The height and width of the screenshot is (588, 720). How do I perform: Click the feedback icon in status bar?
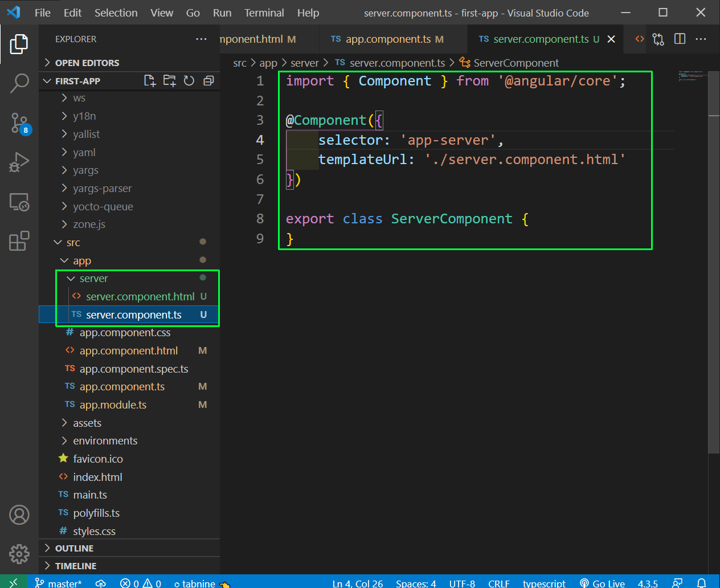[x=677, y=583]
